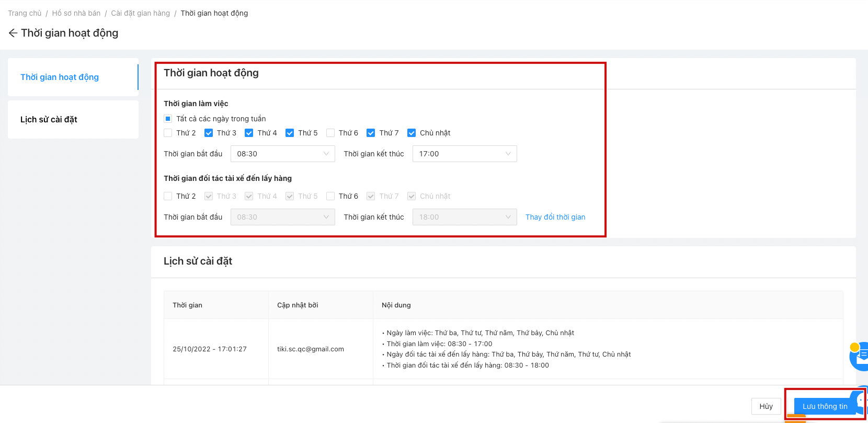Go to 'Cài đặt gian hàng' breadcrumb
Screen dimensions: 868x423
[141, 13]
